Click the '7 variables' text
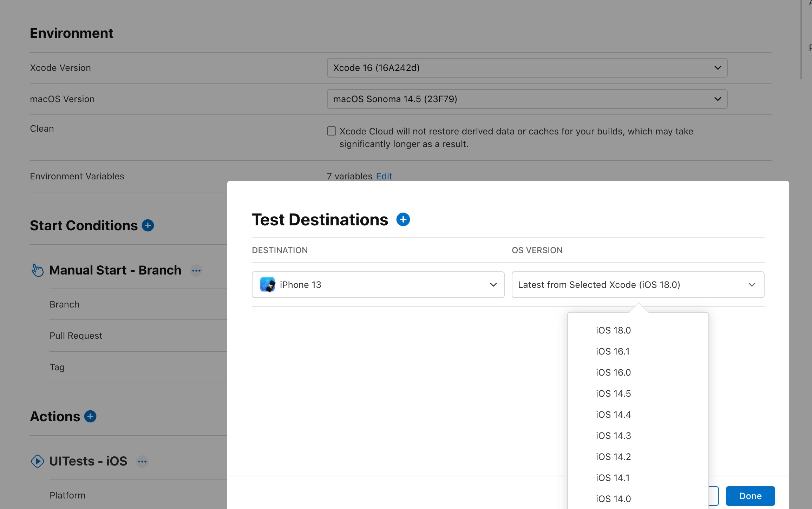Viewport: 812px width, 509px height. point(349,176)
